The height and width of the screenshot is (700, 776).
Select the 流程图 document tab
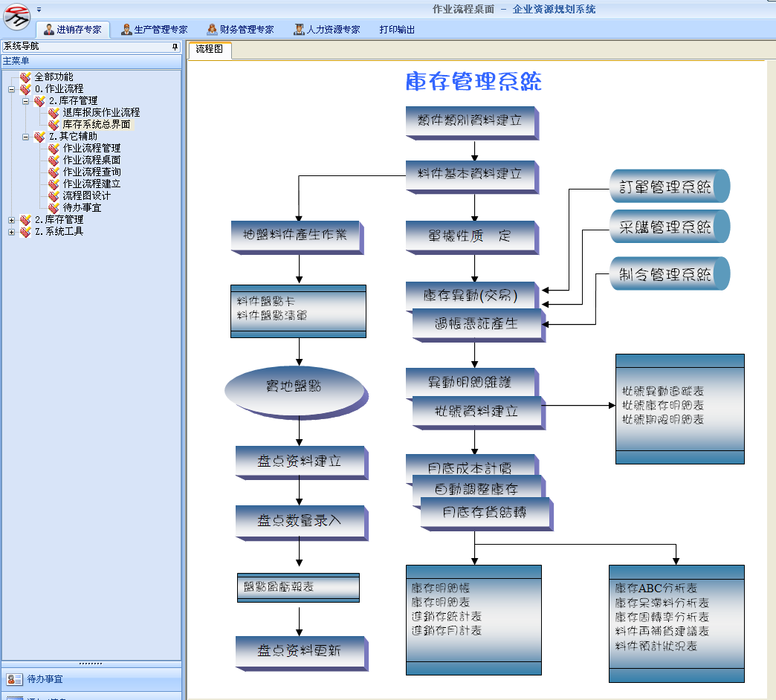point(210,50)
